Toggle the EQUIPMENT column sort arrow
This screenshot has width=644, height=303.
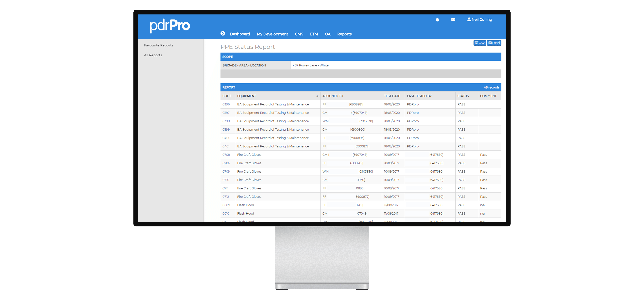[317, 96]
